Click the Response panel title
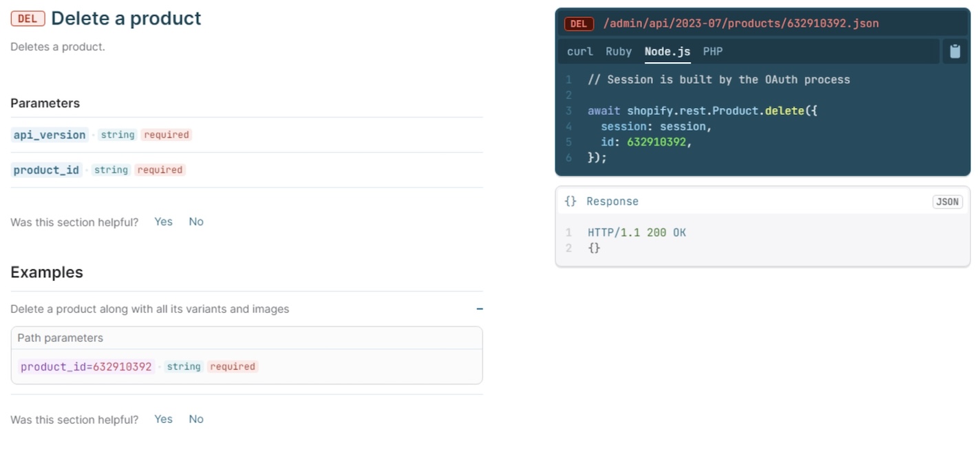The height and width of the screenshot is (449, 980). point(612,201)
